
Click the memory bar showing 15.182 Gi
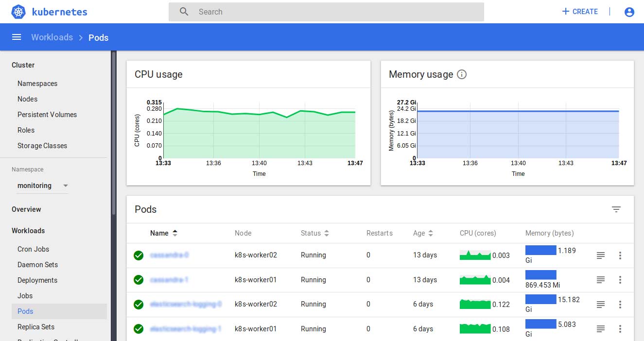point(540,299)
